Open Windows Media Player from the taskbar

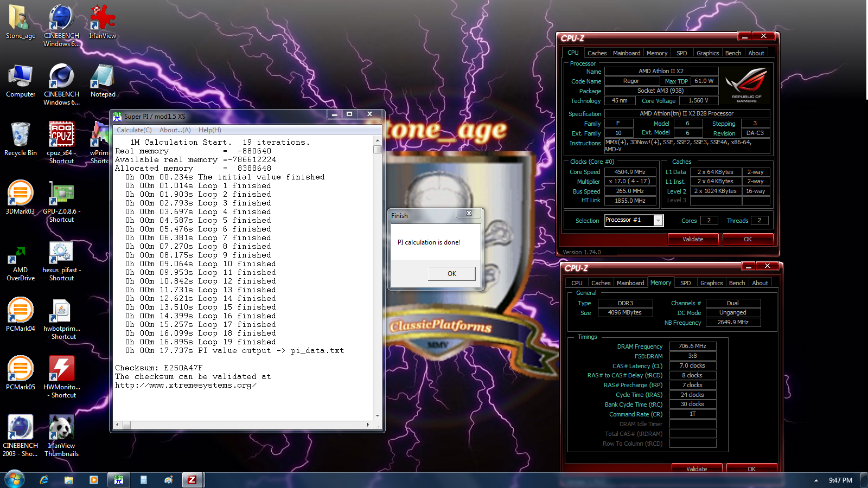click(94, 480)
